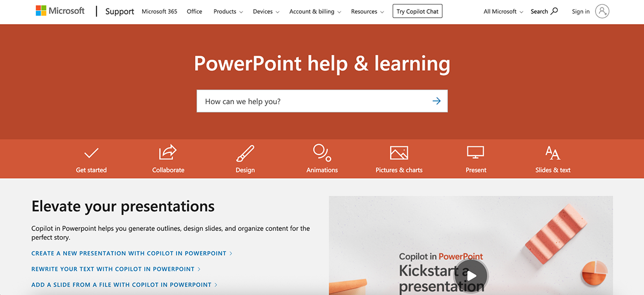Open Create a new presentation with Copilot link
This screenshot has width=644, height=295.
pos(129,253)
